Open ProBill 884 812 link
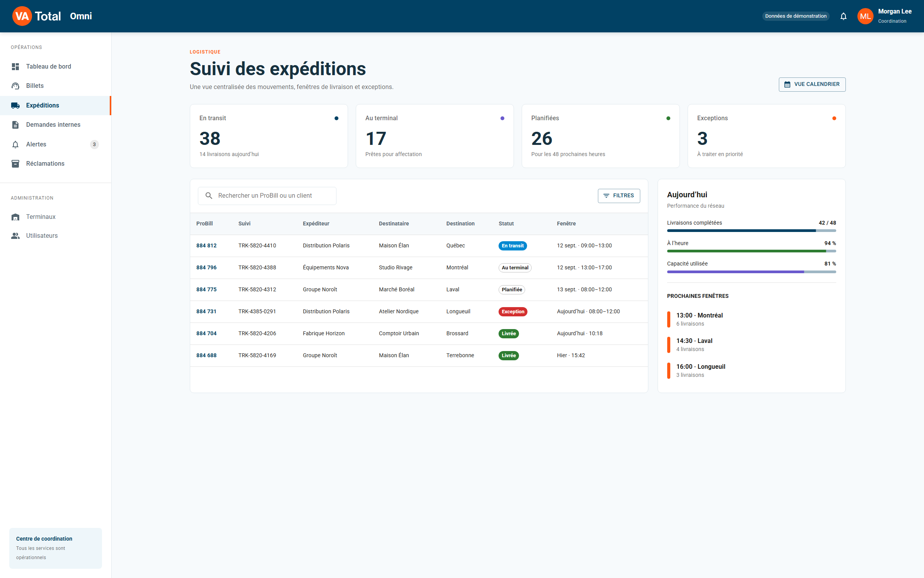924x578 pixels. [206, 246]
